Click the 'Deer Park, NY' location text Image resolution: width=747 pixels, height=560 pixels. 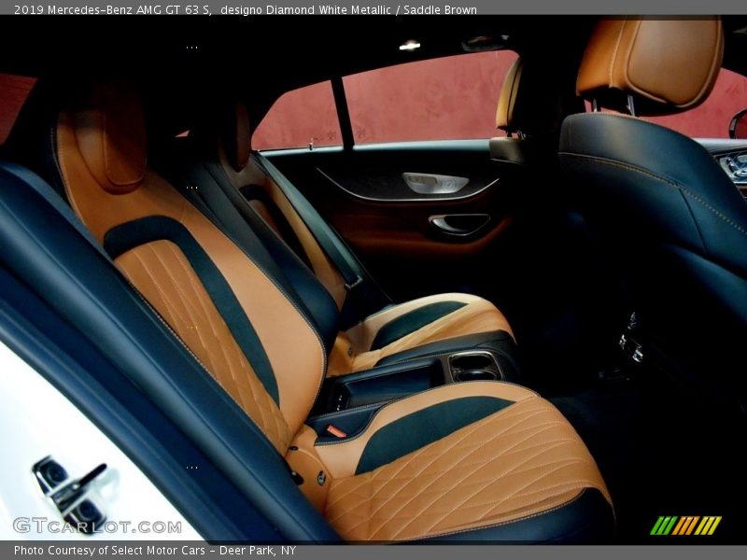258,551
